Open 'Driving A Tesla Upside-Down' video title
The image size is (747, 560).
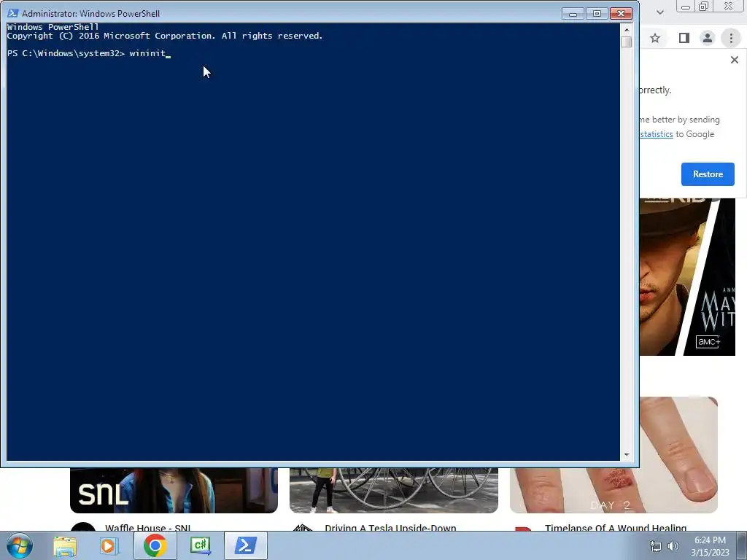click(x=391, y=528)
